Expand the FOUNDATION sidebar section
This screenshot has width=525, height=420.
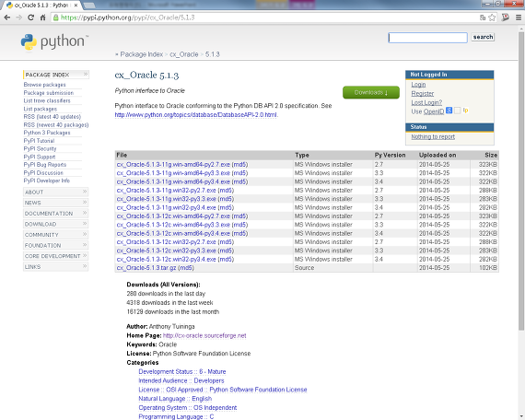tap(55, 246)
